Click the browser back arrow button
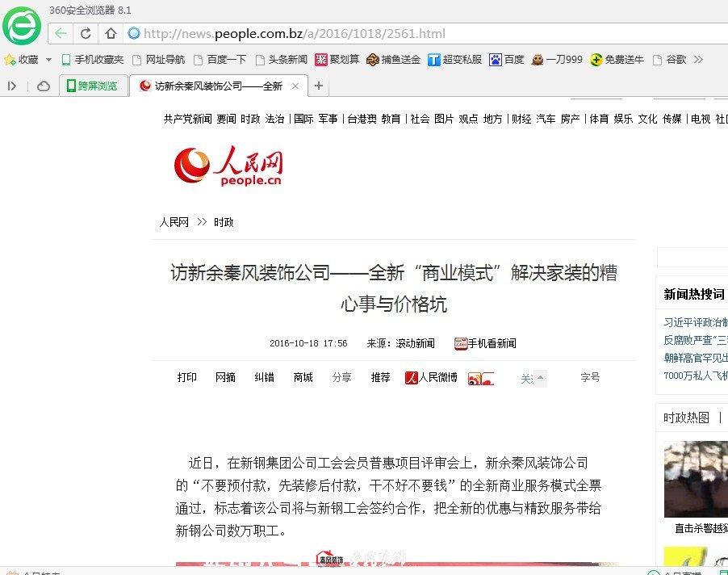The image size is (728, 575). point(61,34)
